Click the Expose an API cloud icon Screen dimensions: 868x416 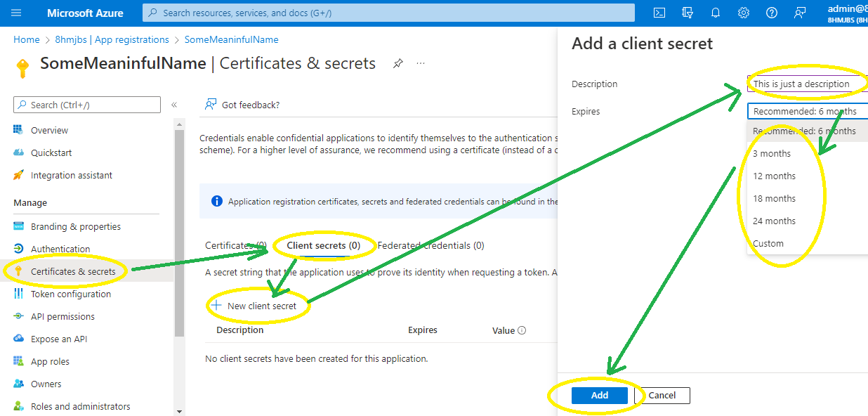coord(18,339)
